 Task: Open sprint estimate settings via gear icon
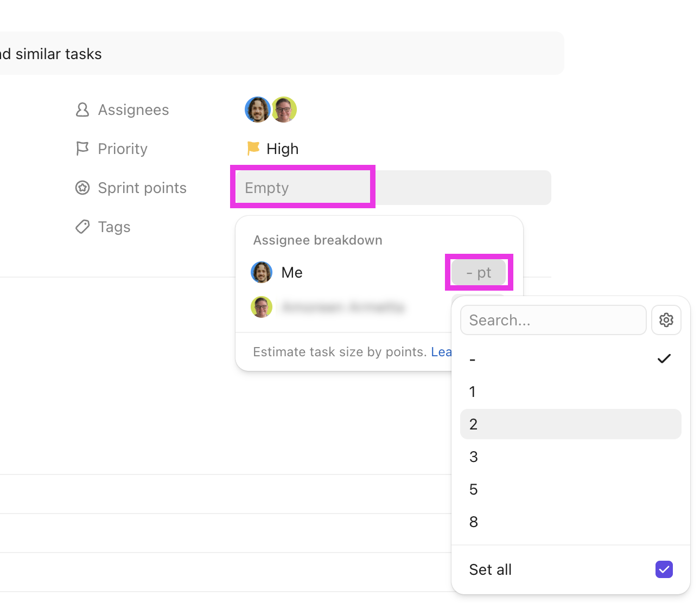coord(666,319)
